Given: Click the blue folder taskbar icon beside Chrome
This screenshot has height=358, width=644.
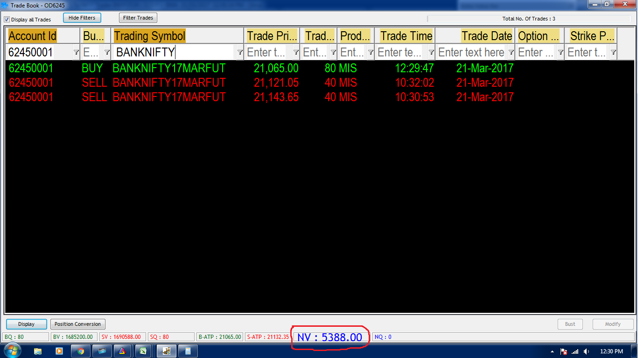Looking at the screenshot, I should (x=102, y=351).
